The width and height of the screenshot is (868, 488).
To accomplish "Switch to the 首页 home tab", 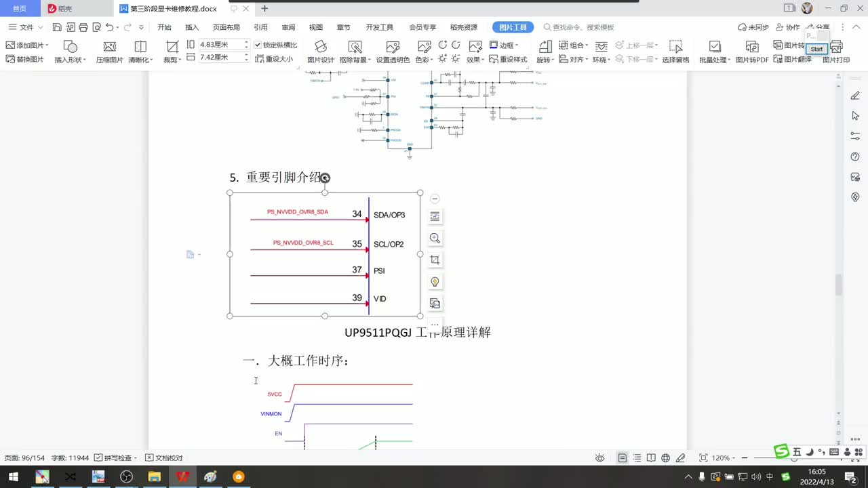I will (20, 9).
